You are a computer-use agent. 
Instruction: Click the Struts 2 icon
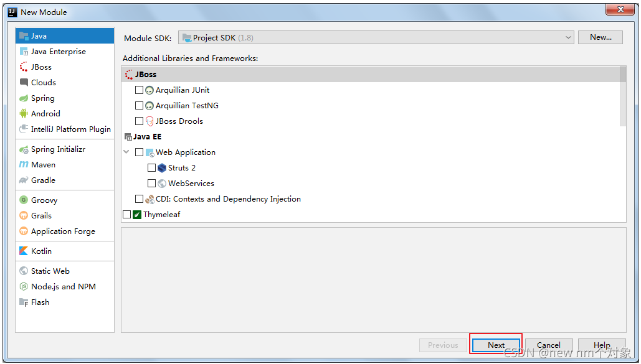click(x=162, y=168)
